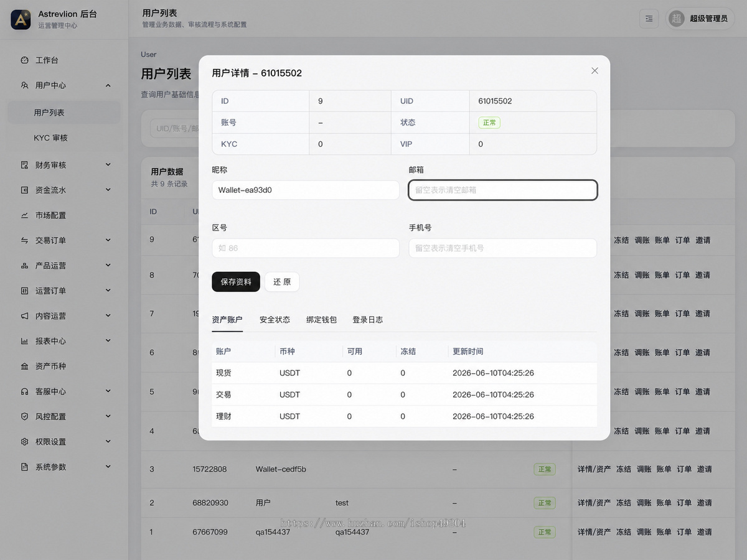The height and width of the screenshot is (560, 747).
Task: Switch to the 安全状态 tab
Action: coord(275,320)
